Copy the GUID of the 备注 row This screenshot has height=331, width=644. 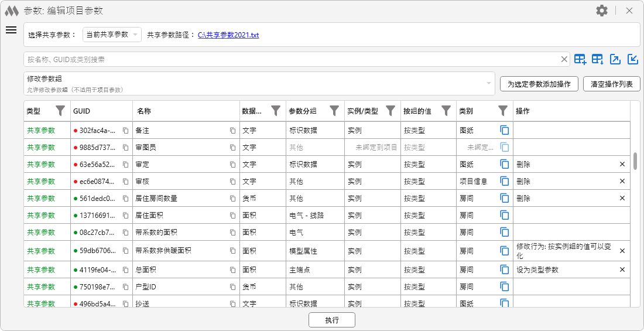125,131
